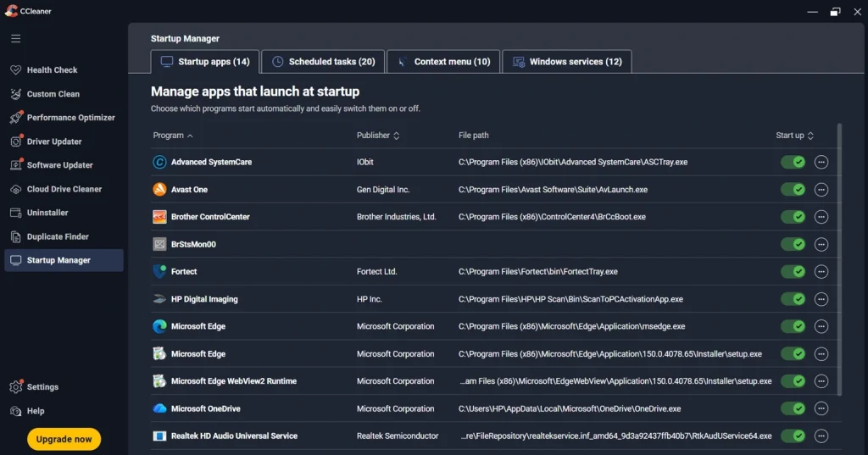868x455 pixels.
Task: Click the Software Updater icon
Action: [16, 165]
